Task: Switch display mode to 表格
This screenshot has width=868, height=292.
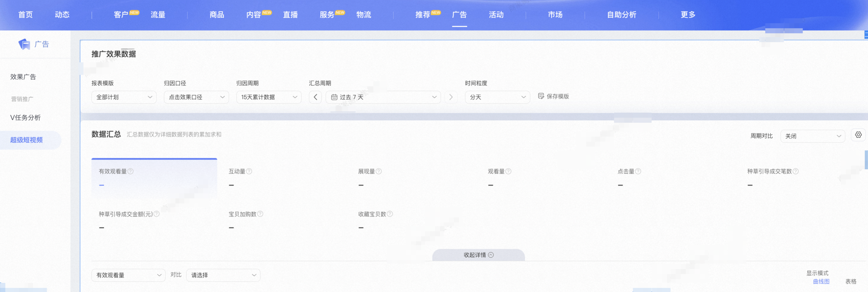Action: [850, 281]
